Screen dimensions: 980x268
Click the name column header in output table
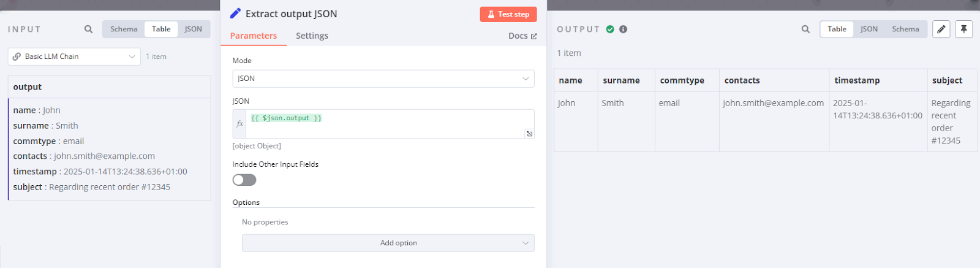(576, 80)
